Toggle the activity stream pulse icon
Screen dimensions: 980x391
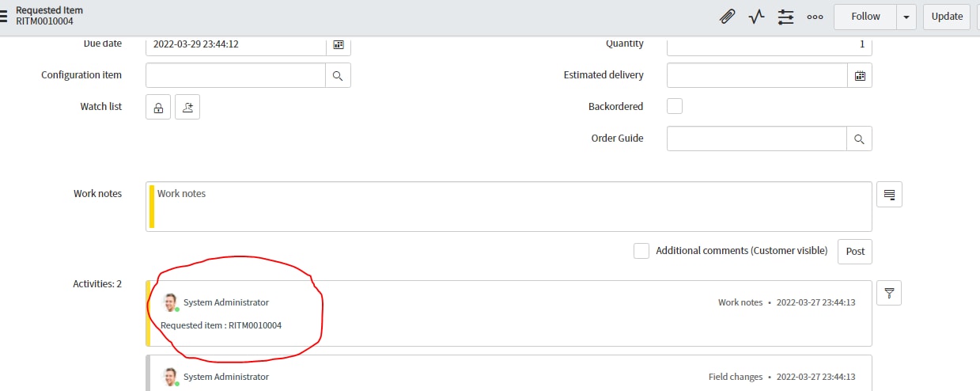[756, 17]
